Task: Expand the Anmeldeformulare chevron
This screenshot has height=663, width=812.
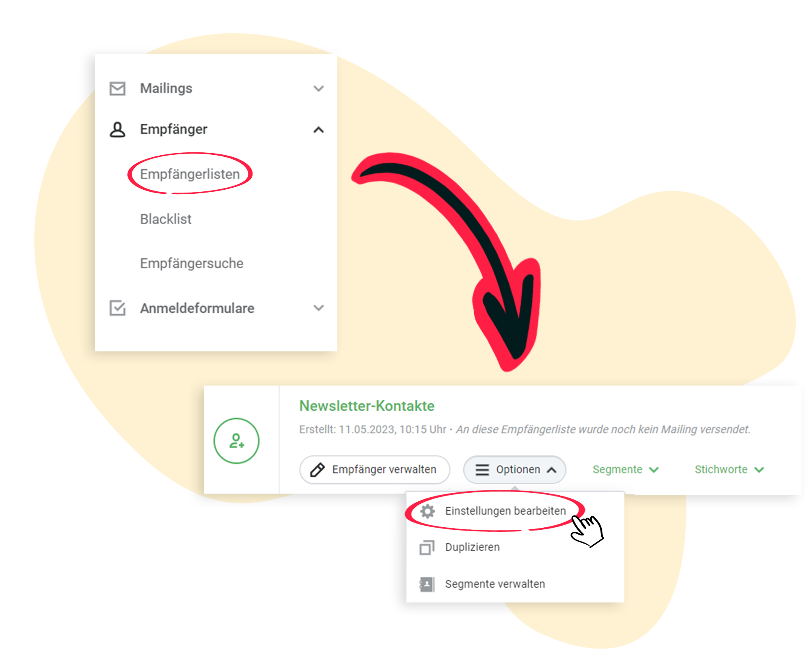Action: coord(319,308)
